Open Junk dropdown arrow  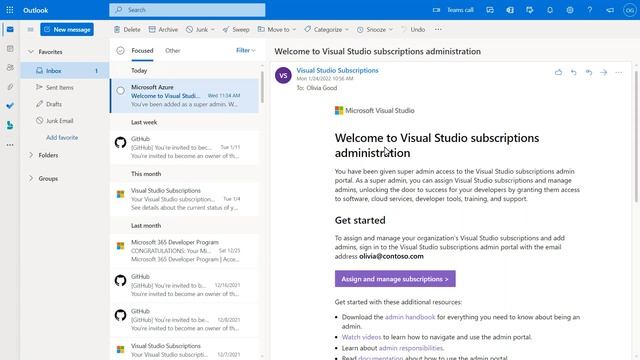pos(213,29)
